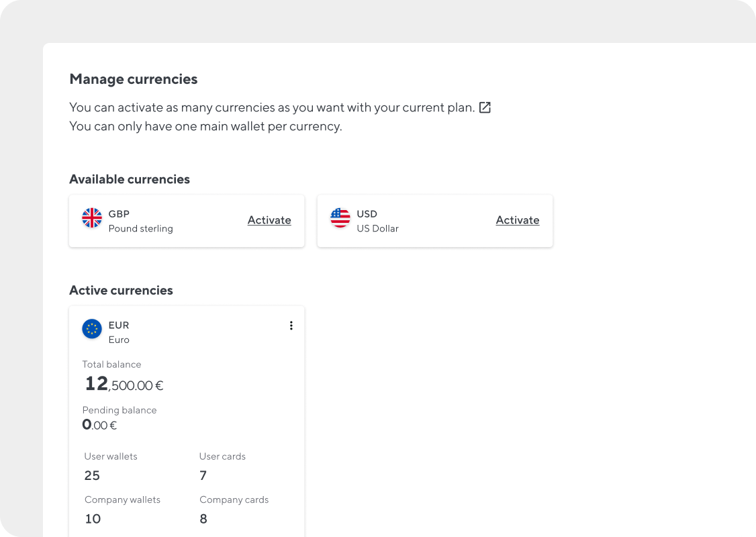Click the UK flag icon for GBP
Image resolution: width=756 pixels, height=537 pixels.
click(x=92, y=218)
